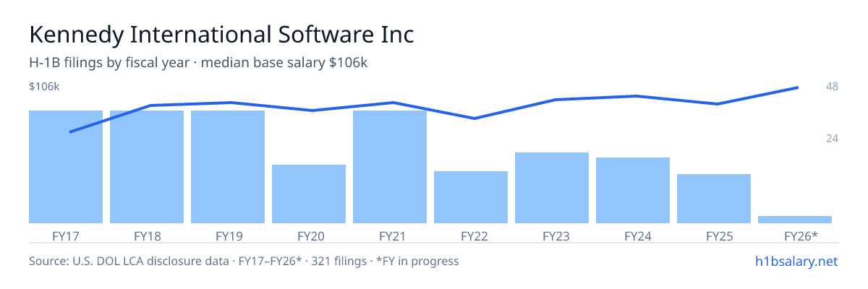Click the FY26* salary line endpoint

[797, 87]
